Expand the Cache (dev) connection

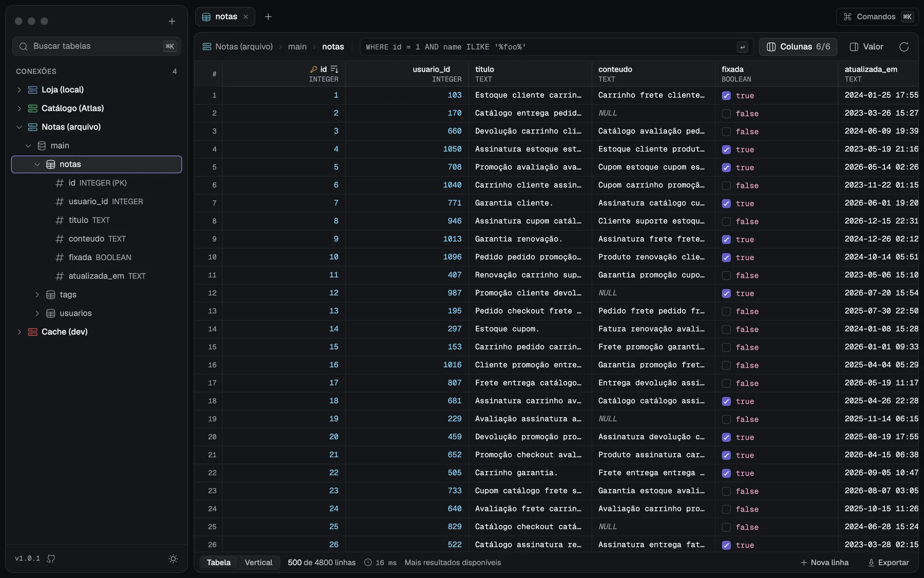tap(19, 332)
